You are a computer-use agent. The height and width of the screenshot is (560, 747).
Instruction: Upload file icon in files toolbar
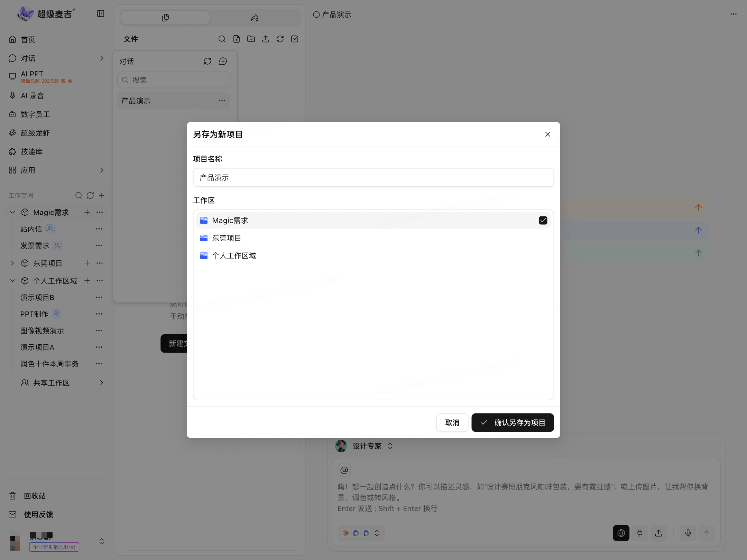click(x=266, y=39)
